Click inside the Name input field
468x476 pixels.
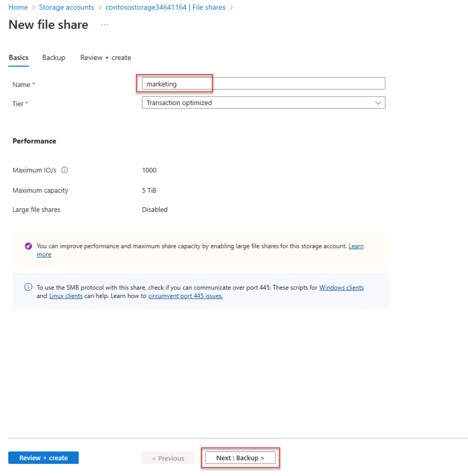[x=242, y=83]
